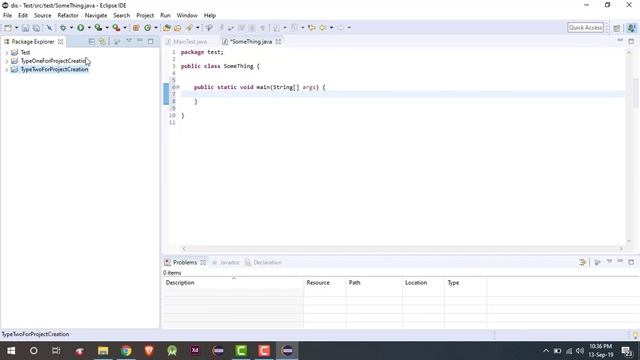Click the New Java Class icon
The width and height of the screenshot is (640, 360).
[148, 28]
